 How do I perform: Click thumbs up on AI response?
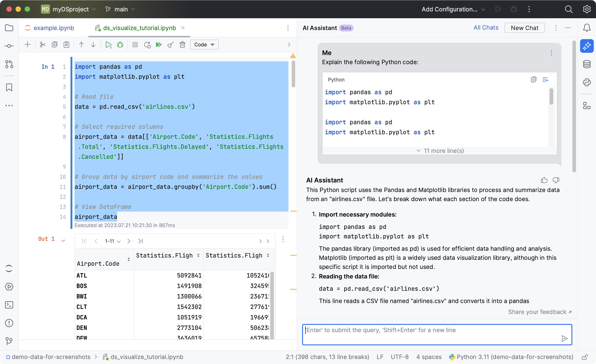click(544, 180)
